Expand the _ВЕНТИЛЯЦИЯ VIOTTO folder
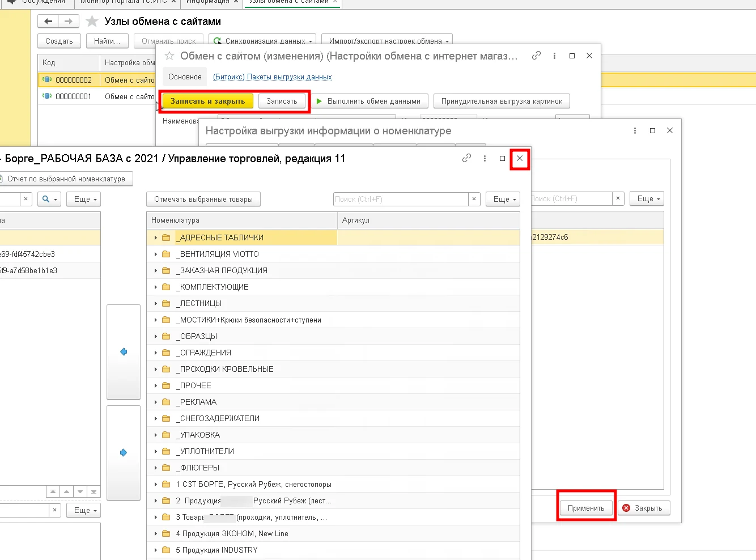Viewport: 756px width, 560px height. click(x=156, y=254)
